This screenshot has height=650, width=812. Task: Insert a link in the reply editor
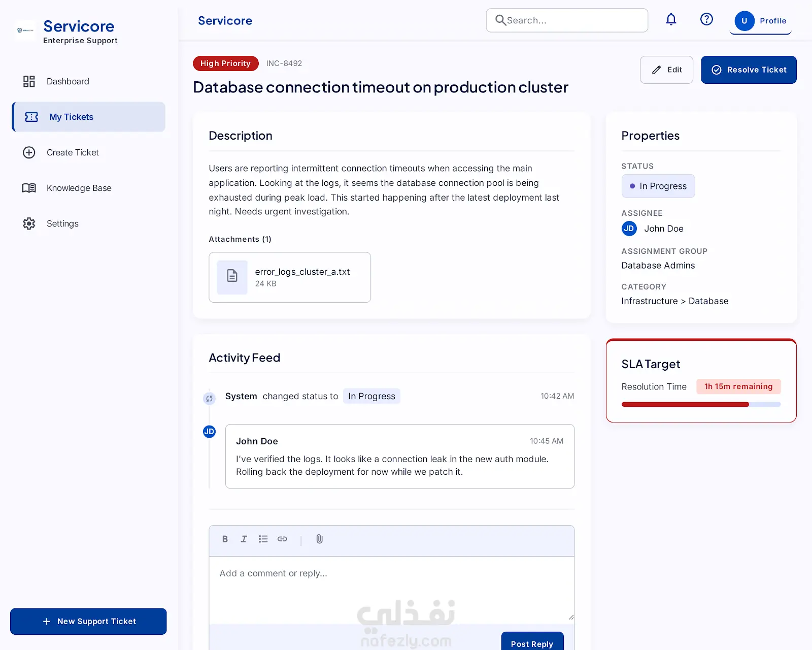coord(282,539)
